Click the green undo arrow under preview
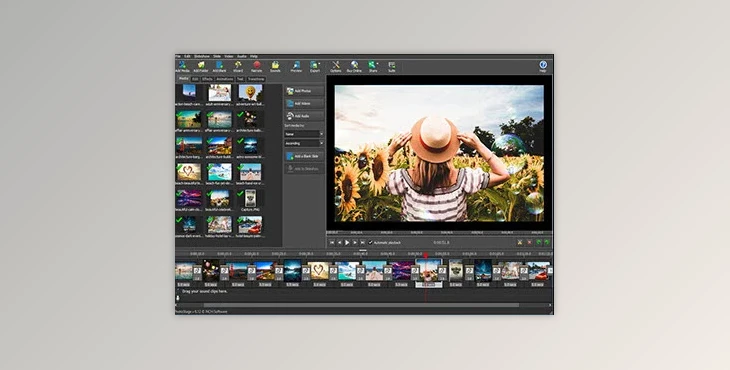The height and width of the screenshot is (370, 730). pos(539,242)
